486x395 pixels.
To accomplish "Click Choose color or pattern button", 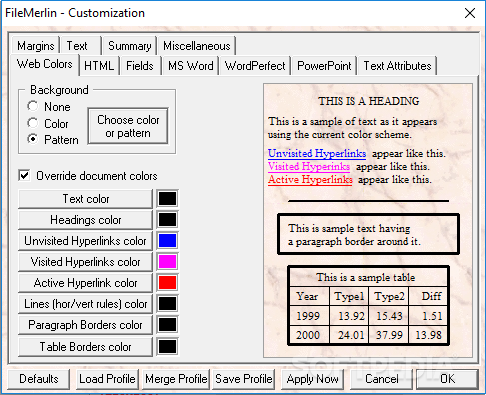I will 128,126.
